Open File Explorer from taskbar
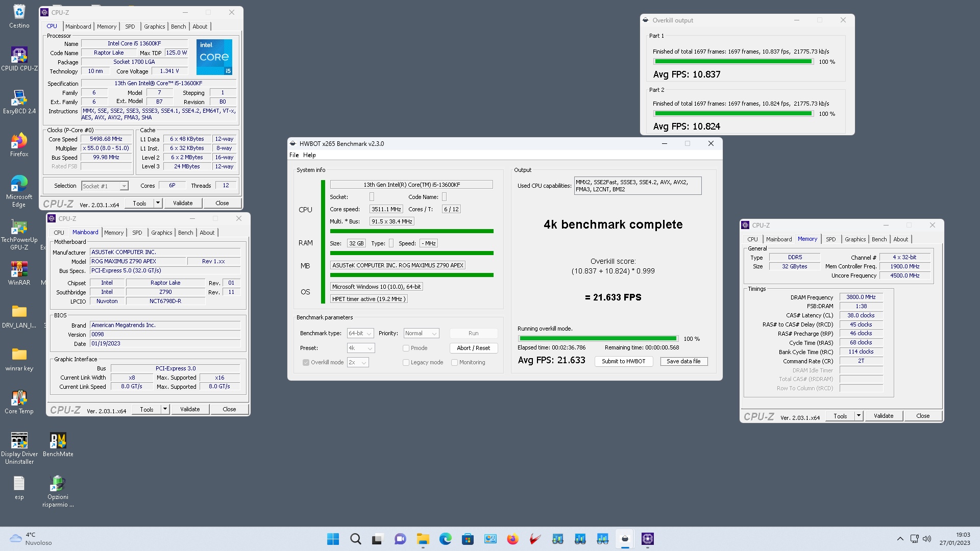 pos(423,539)
